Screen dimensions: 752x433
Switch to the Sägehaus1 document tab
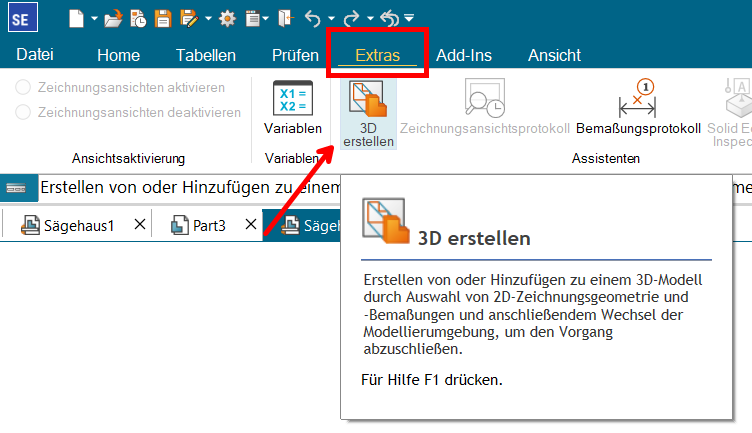click(x=68, y=225)
